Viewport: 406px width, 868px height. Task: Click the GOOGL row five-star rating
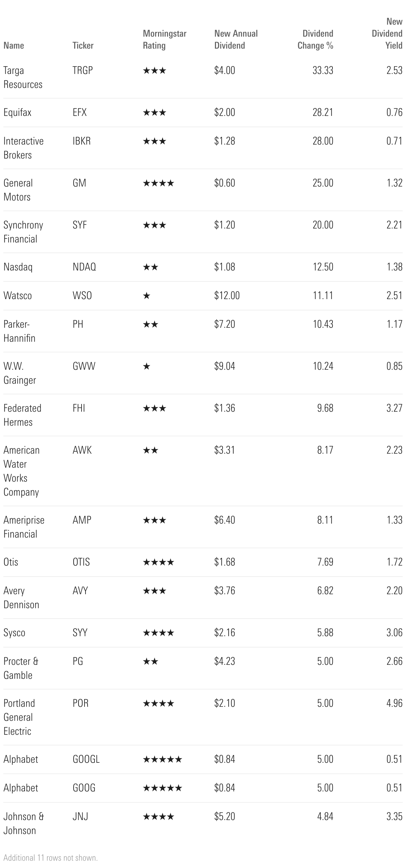163,759
